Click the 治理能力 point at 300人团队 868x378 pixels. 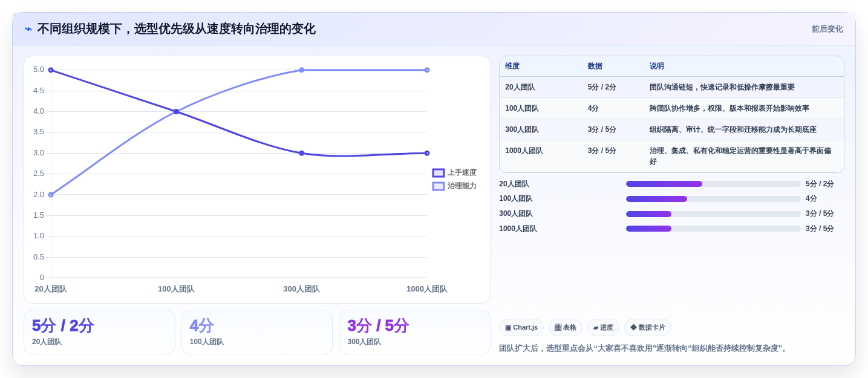point(302,70)
